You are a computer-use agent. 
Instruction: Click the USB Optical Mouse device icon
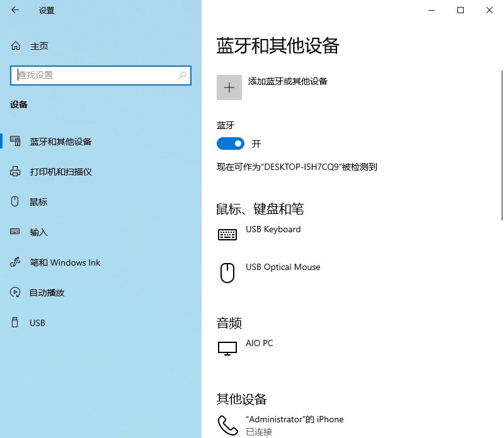(227, 272)
